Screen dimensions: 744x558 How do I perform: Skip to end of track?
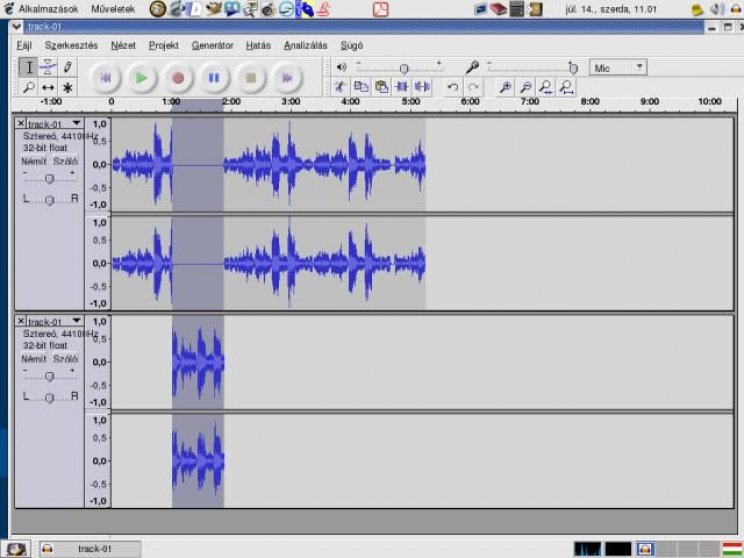point(287,78)
